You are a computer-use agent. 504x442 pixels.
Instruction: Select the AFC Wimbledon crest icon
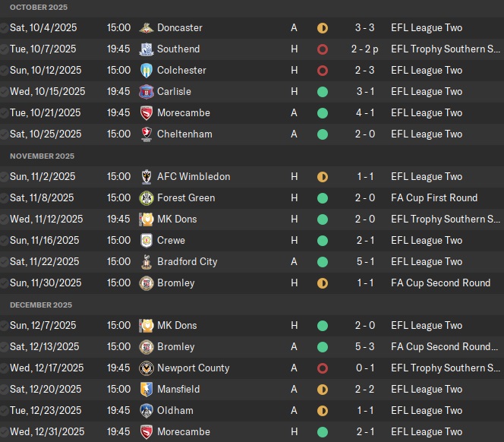tap(146, 177)
